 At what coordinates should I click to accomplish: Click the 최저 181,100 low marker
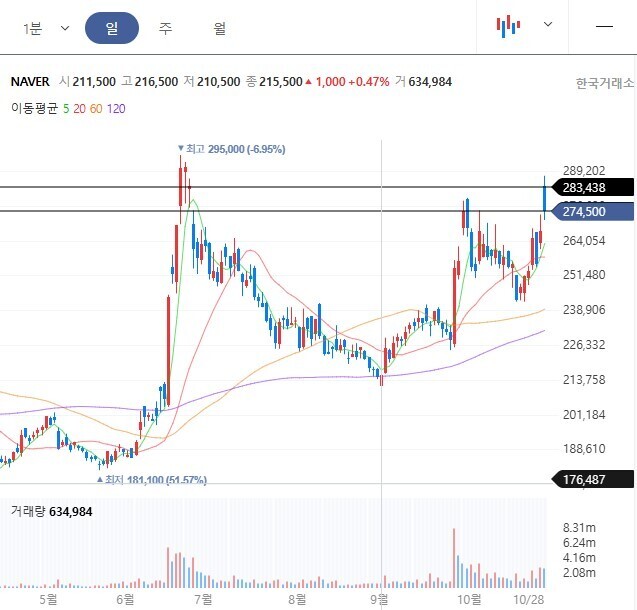click(152, 479)
